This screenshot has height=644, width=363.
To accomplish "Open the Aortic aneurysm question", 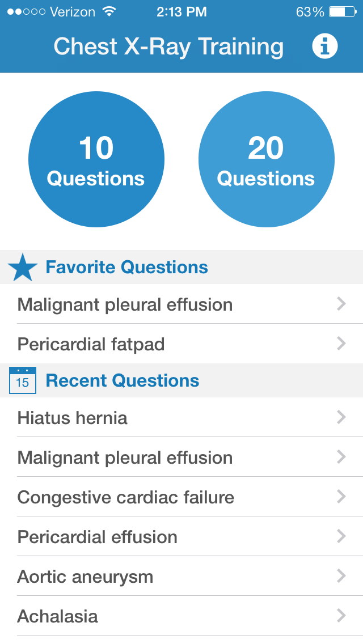I will (x=181, y=577).
